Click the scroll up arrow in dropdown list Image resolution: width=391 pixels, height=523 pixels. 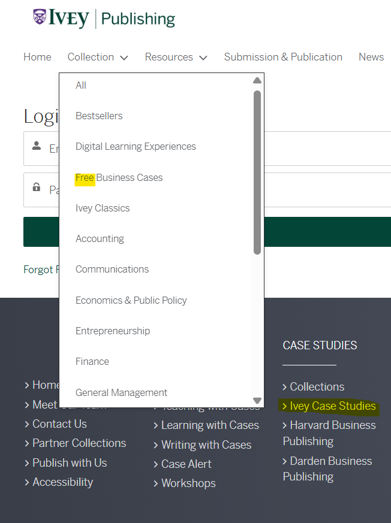257,80
